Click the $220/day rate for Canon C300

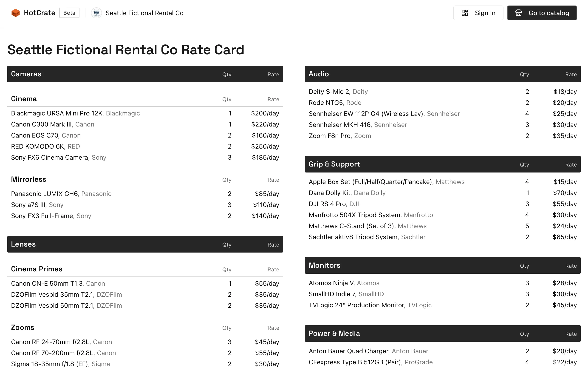[x=265, y=124]
